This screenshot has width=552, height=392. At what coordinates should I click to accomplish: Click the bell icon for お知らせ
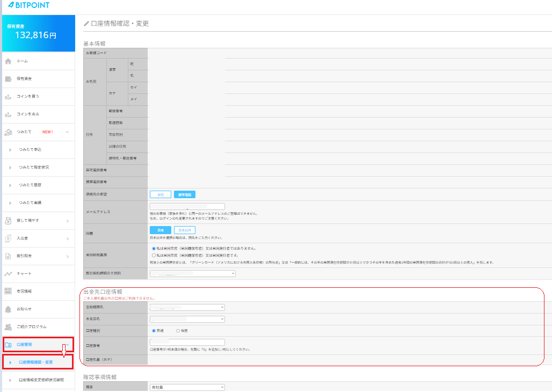(x=8, y=309)
